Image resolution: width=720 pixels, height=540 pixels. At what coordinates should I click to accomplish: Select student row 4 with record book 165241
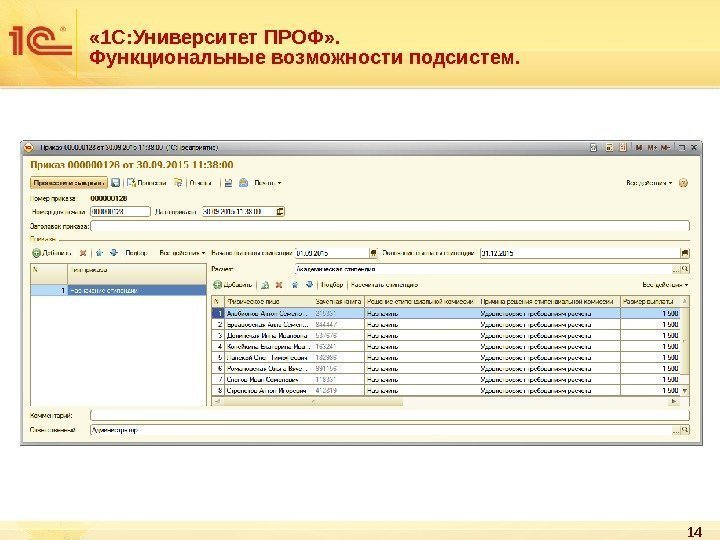click(446, 346)
